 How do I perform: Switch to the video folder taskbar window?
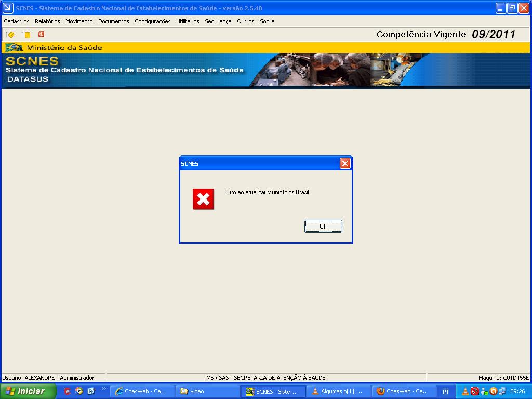coord(207,391)
